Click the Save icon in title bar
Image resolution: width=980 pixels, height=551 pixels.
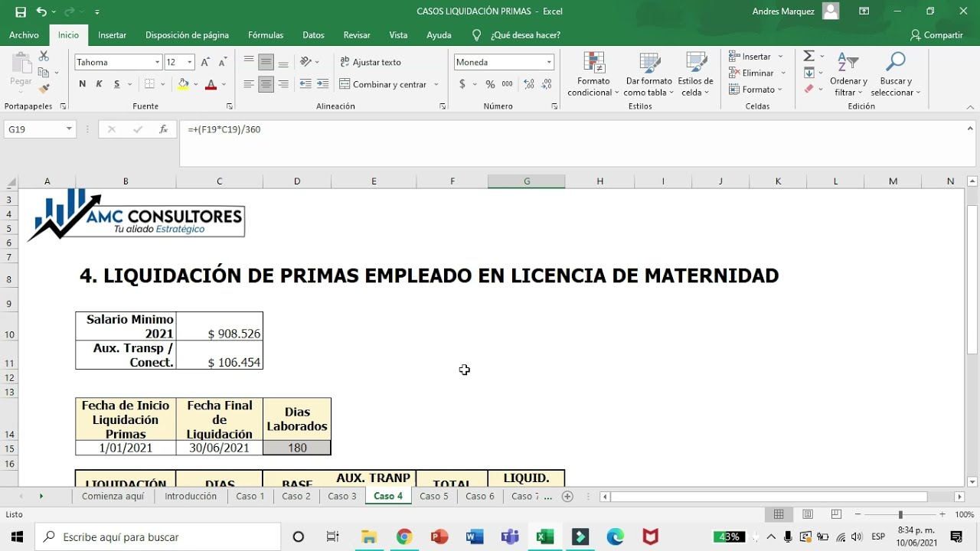(x=21, y=11)
